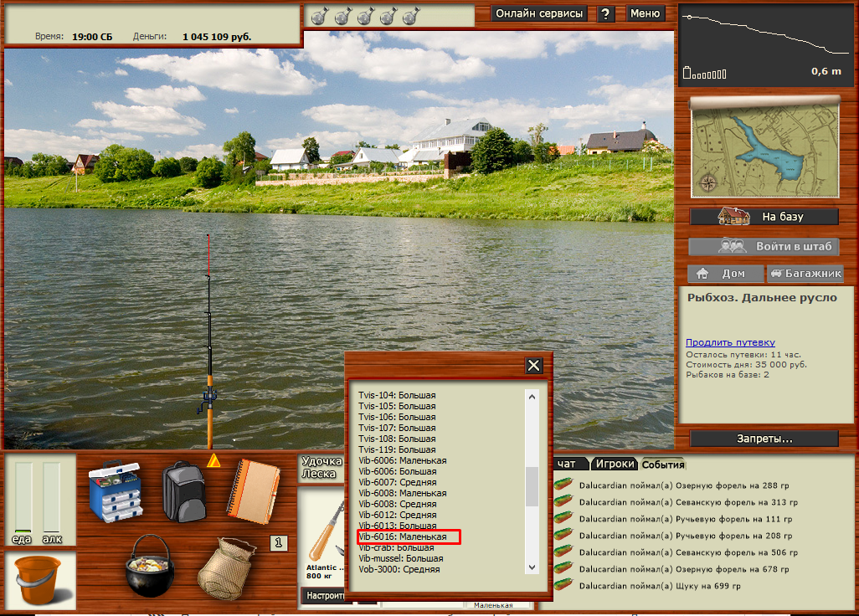This screenshot has width=859, height=616.
Task: Select Vib-crab: Большая in the list
Action: click(x=396, y=547)
